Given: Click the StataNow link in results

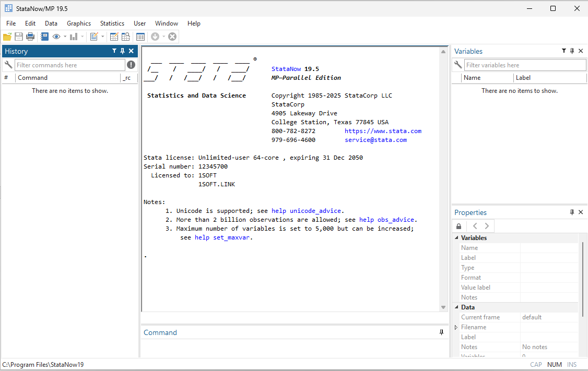Looking at the screenshot, I should tap(286, 69).
